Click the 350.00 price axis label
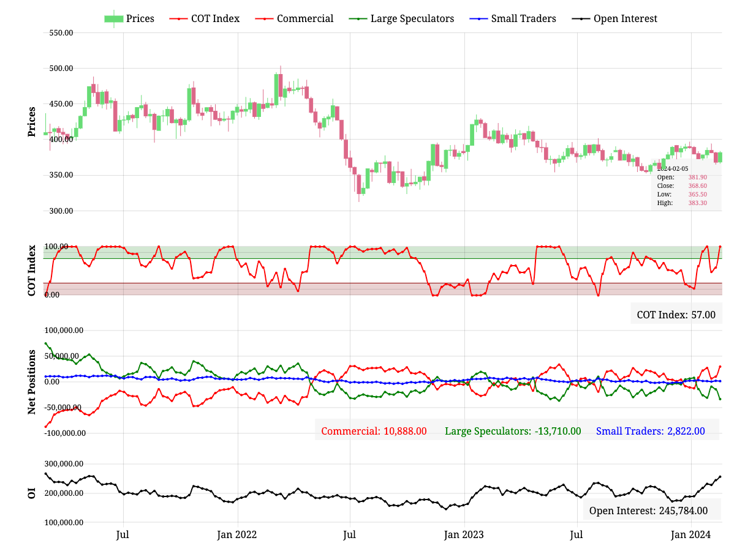Image resolution: width=756 pixels, height=554 pixels. [x=61, y=175]
